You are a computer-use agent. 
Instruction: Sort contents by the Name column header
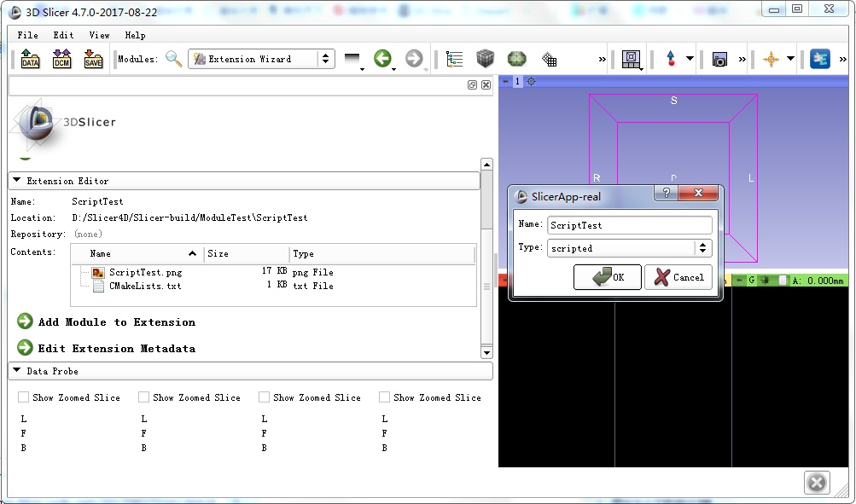click(x=137, y=253)
